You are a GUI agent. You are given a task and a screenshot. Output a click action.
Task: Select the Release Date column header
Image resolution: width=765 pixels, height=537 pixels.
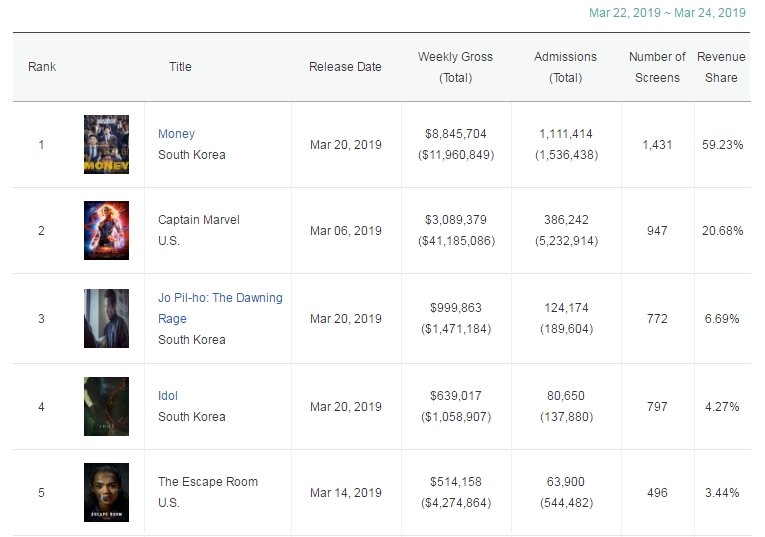point(345,67)
